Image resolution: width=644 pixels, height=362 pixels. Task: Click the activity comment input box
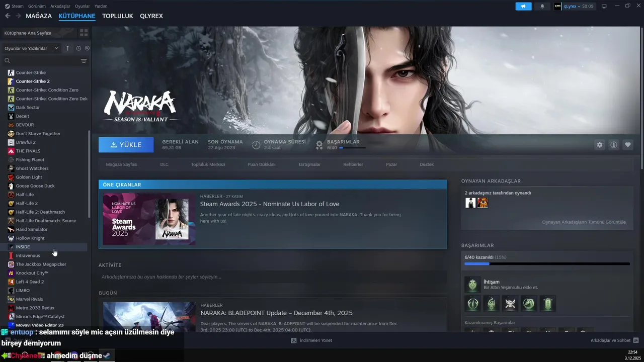(273, 277)
